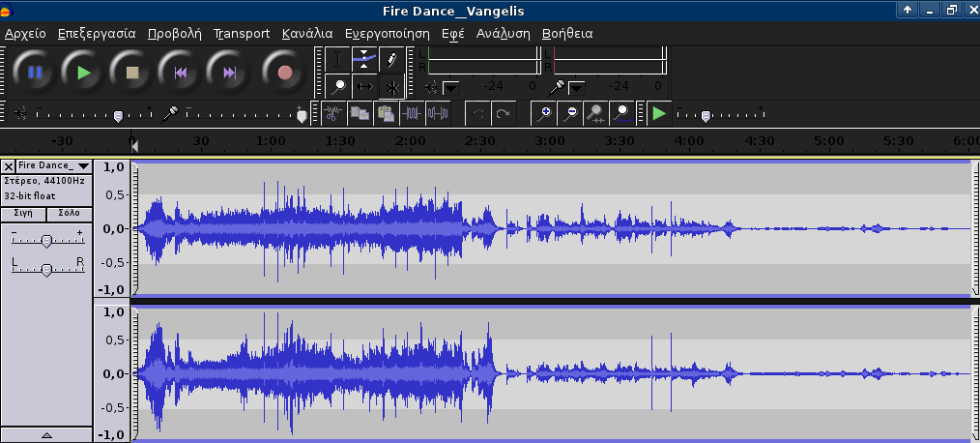The width and height of the screenshot is (980, 443).
Task: Open the Transport menu
Action: click(x=242, y=34)
